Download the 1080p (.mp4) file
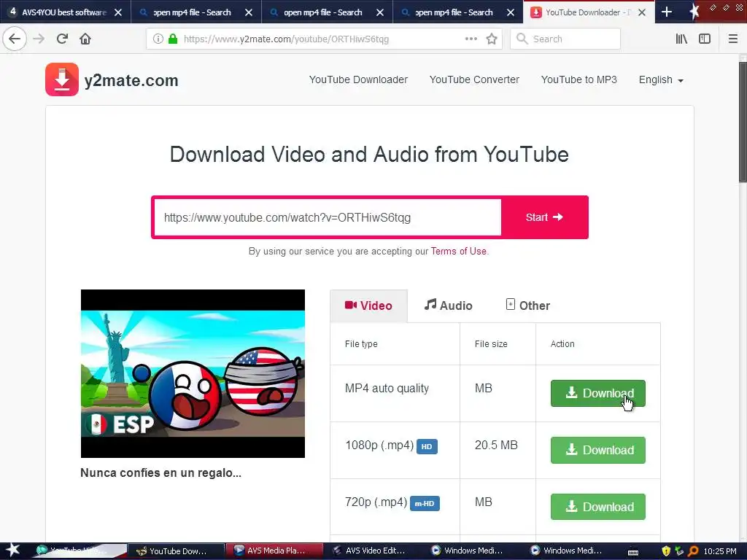The height and width of the screenshot is (560, 747). [598, 450]
